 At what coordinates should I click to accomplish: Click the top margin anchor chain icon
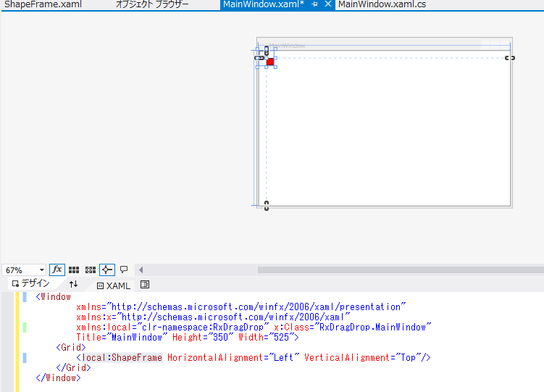[267, 51]
